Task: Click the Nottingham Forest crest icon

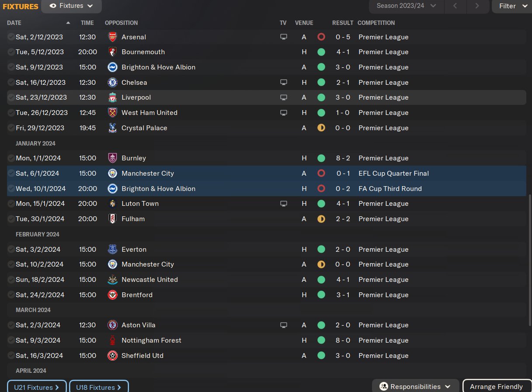Action: [x=112, y=340]
